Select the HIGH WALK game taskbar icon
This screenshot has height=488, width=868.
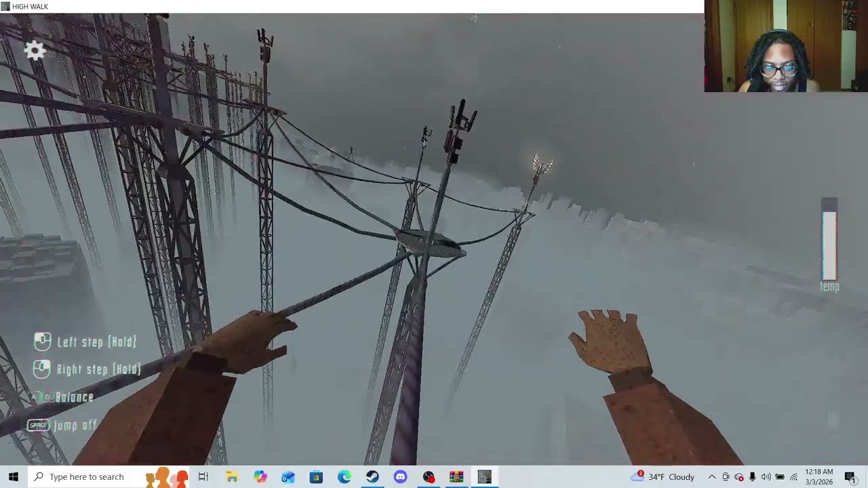coord(484,476)
